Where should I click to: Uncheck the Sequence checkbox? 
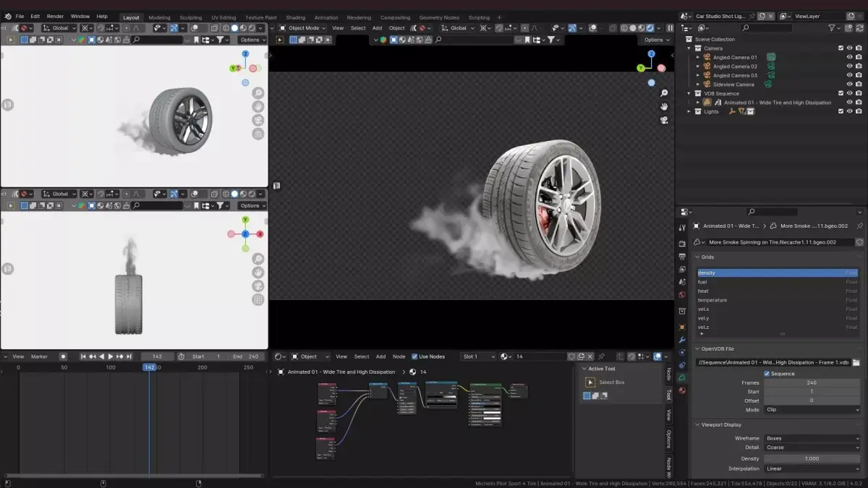(x=767, y=374)
